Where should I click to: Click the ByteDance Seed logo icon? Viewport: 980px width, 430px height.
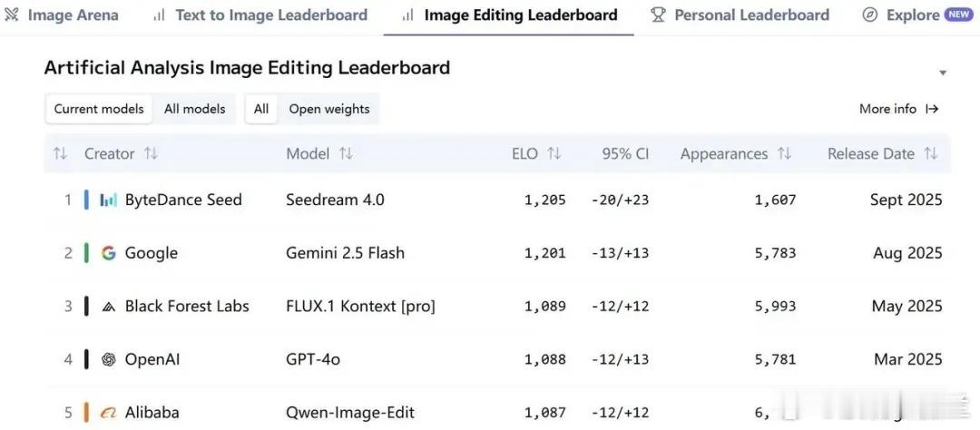point(108,200)
